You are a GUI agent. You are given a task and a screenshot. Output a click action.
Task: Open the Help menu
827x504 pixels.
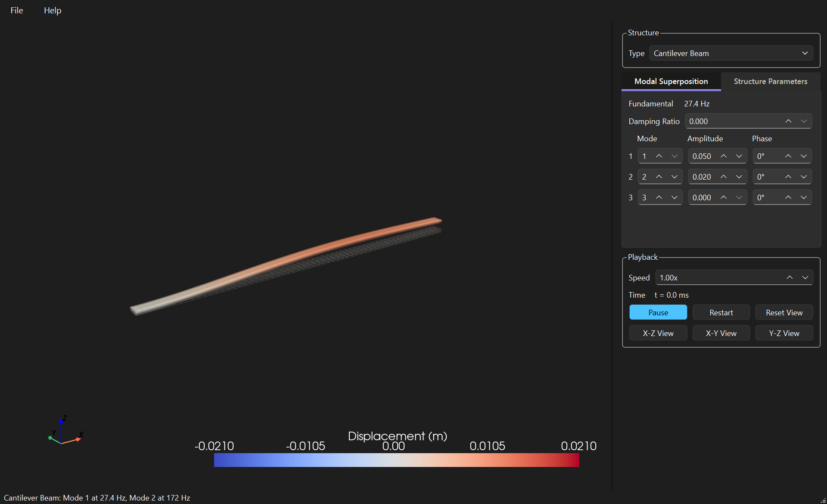pyautogui.click(x=53, y=10)
